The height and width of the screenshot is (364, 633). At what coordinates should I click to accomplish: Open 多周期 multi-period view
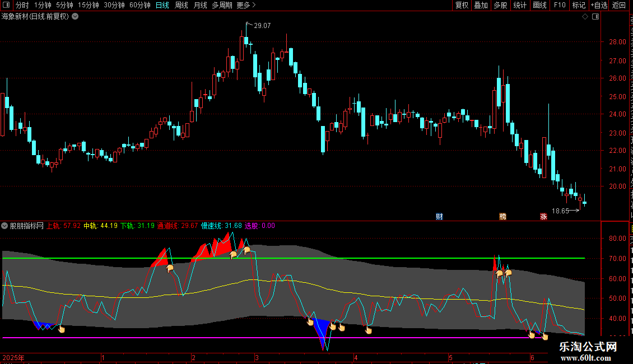[222, 5]
